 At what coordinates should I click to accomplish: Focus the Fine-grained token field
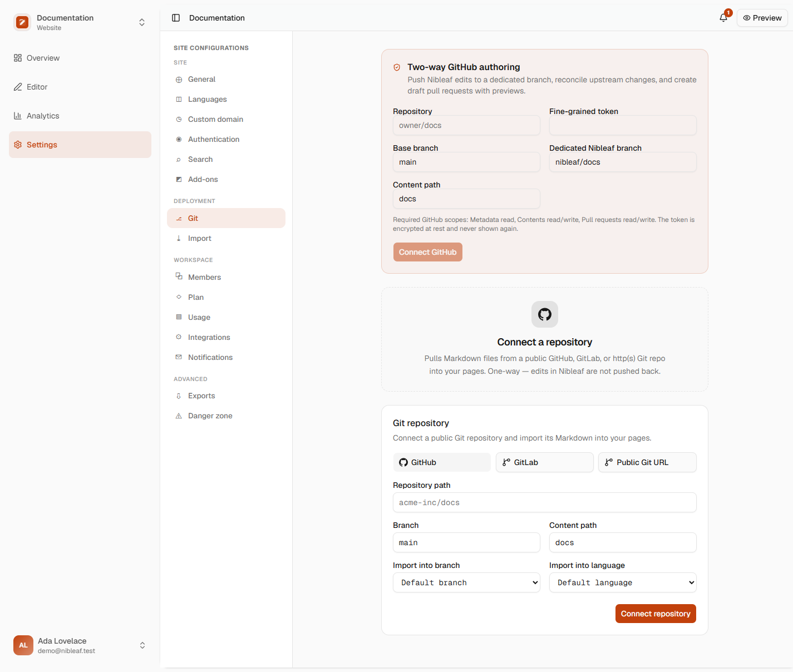click(x=623, y=125)
